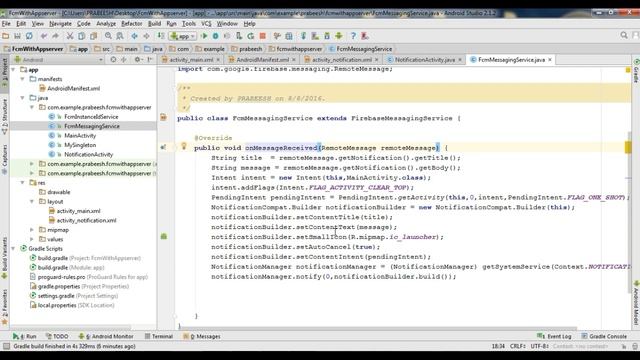Navigate Forward using the right arrow icon
The image size is (640, 360).
tap(146, 36)
